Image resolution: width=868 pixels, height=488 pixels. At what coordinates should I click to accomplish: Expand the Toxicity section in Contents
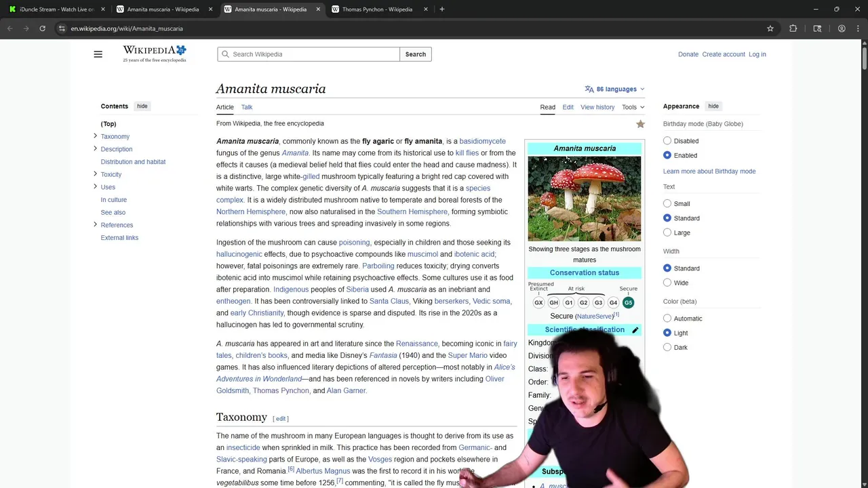95,174
